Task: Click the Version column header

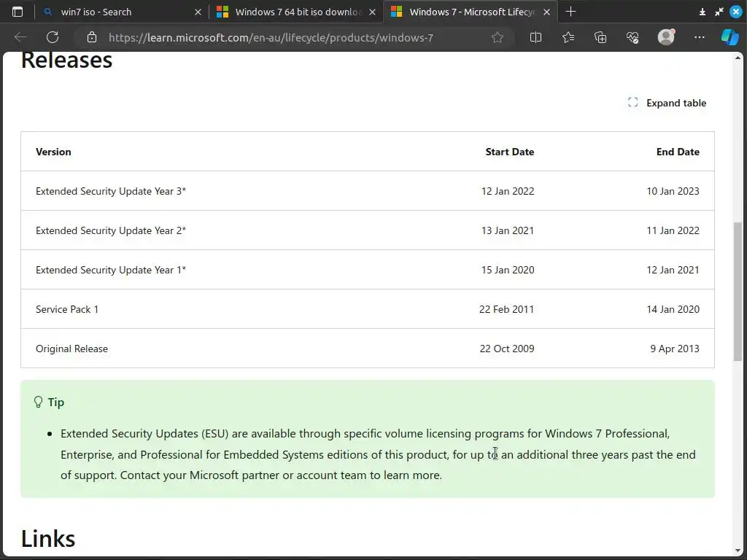Action: [x=53, y=152]
